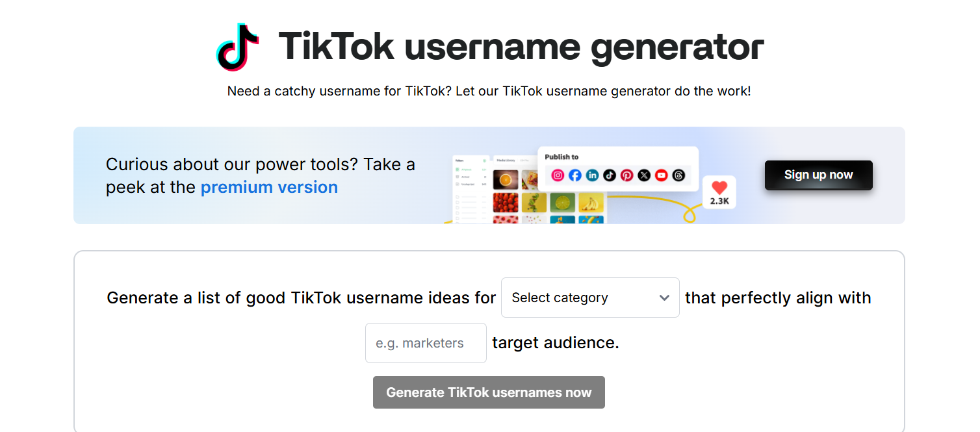
Task: Select All Uploads in the Folders panel
Action: [x=467, y=168]
